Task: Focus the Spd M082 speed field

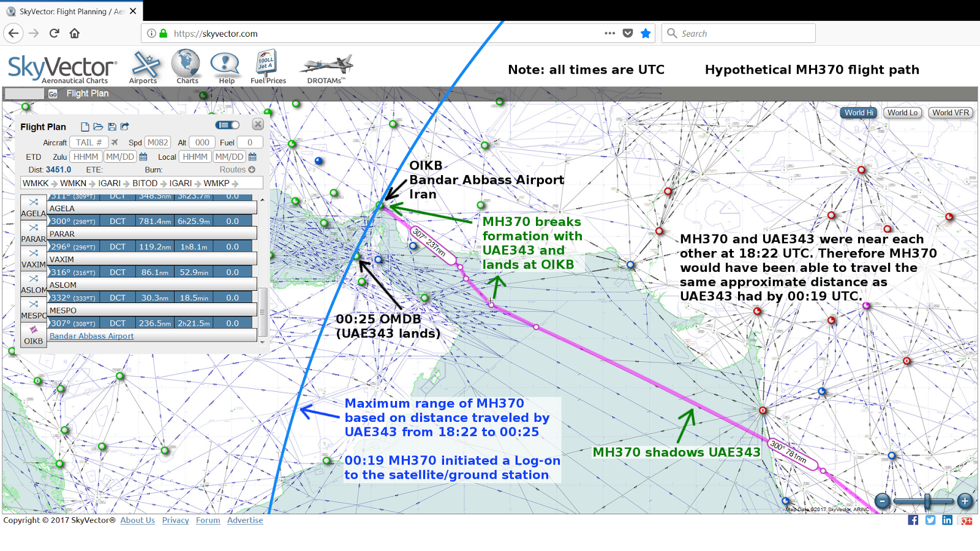Action: [x=157, y=143]
